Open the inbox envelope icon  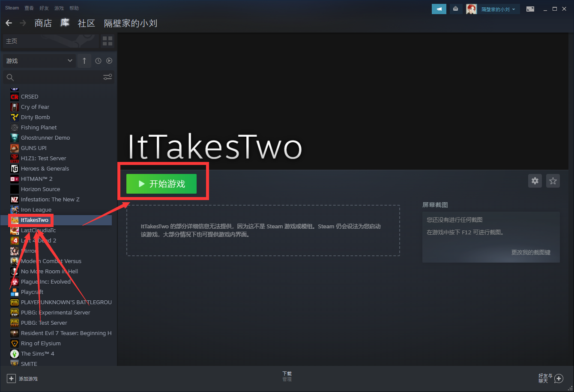click(455, 9)
